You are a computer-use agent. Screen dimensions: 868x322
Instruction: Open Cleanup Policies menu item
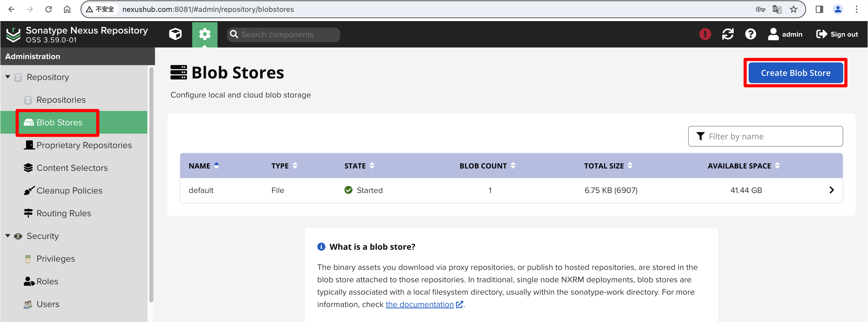click(69, 191)
